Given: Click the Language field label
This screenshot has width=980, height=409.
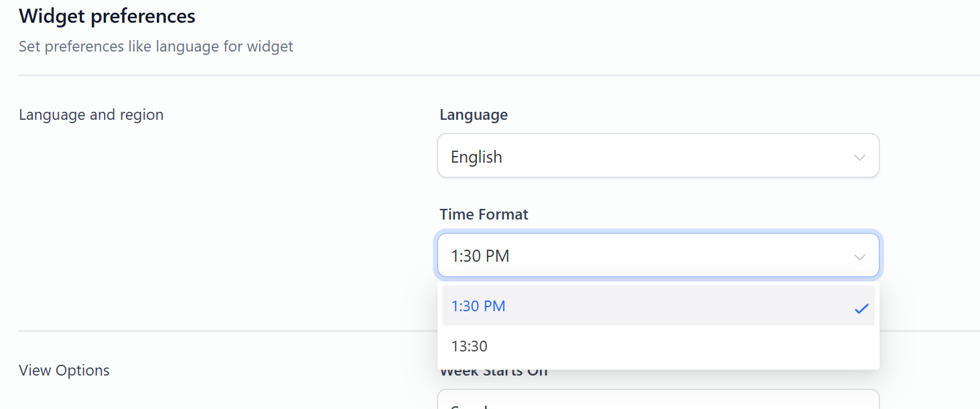Looking at the screenshot, I should point(473,114).
